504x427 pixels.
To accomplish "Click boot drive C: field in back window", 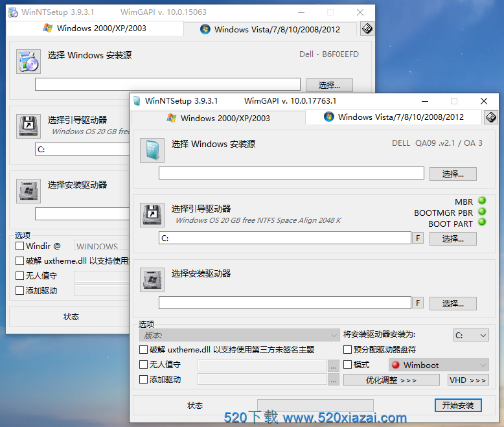I will (82, 149).
